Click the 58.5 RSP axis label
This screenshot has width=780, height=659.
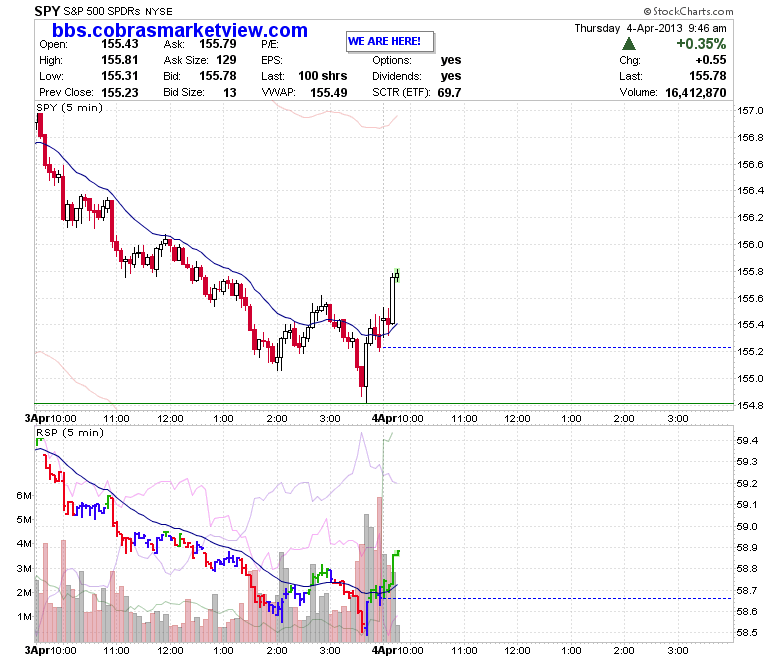click(x=747, y=633)
